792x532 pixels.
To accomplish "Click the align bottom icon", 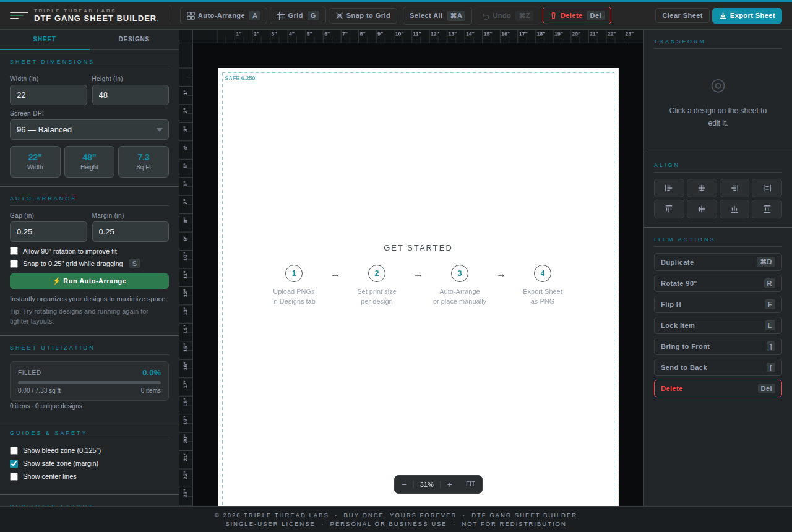I will [734, 209].
